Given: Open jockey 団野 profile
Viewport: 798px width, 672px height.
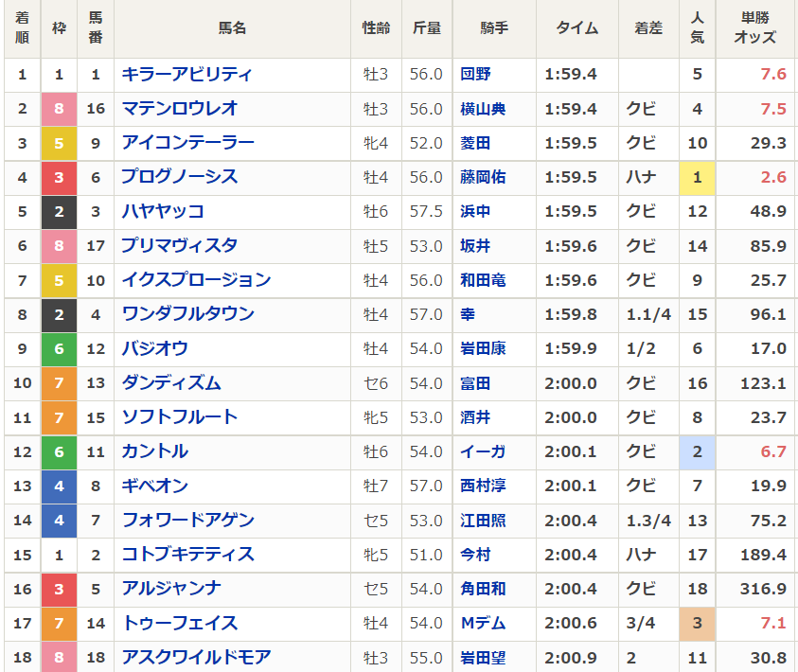Looking at the screenshot, I should (475, 74).
